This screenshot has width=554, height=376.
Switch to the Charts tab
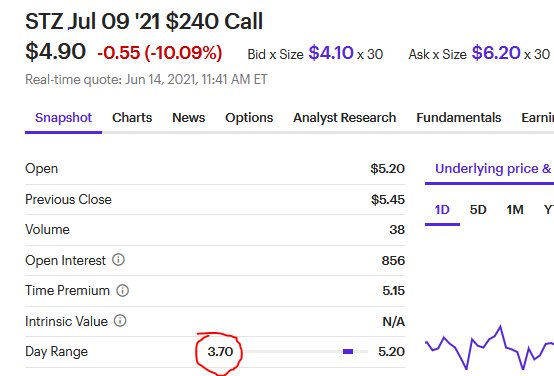click(132, 118)
